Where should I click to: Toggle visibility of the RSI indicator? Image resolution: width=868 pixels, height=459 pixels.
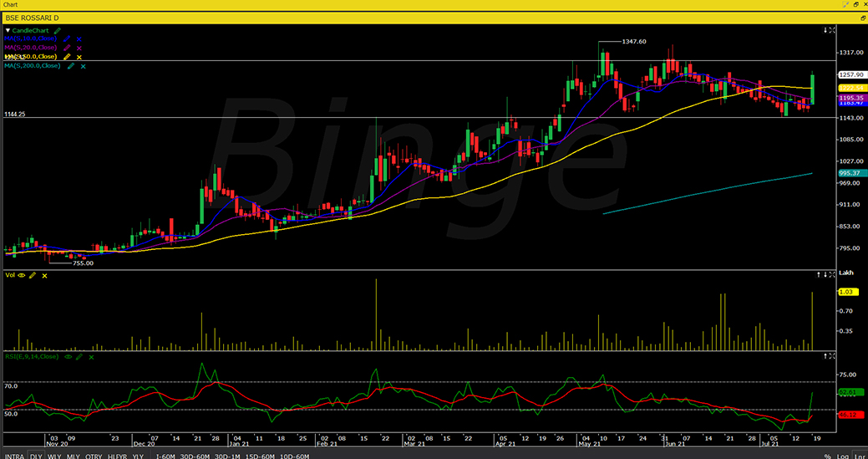[69, 357]
